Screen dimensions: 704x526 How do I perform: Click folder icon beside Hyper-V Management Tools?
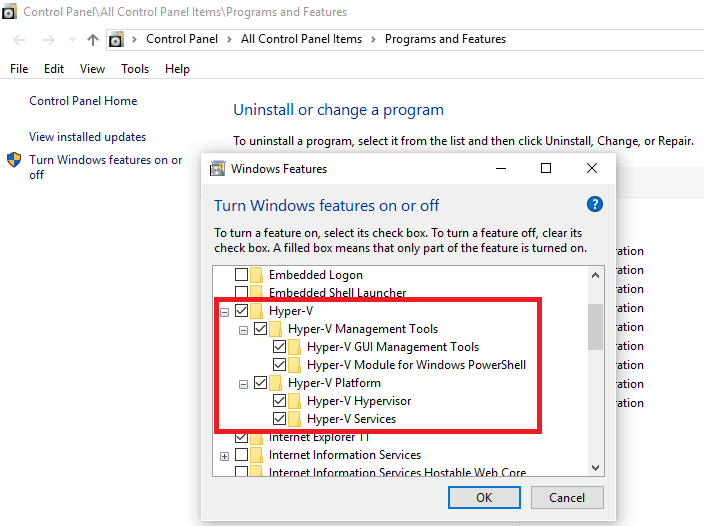(x=275, y=329)
